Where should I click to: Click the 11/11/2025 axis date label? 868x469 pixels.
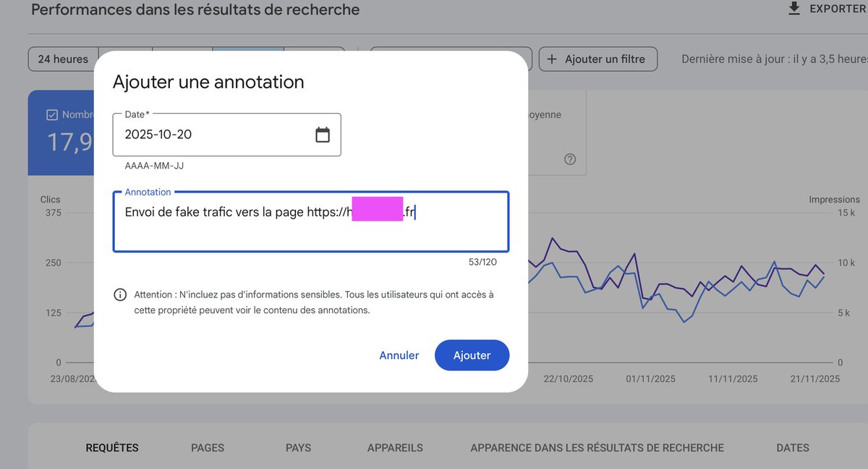click(733, 379)
